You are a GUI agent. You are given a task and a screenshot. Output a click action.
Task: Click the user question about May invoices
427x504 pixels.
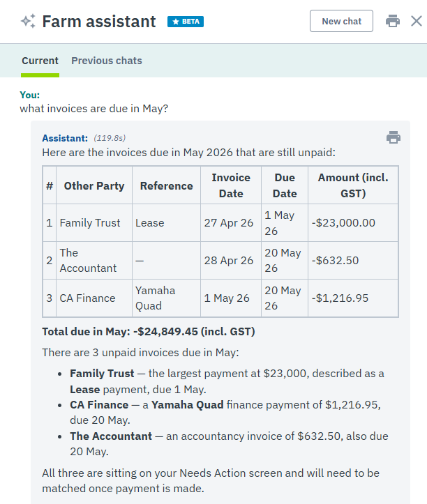[x=94, y=109]
